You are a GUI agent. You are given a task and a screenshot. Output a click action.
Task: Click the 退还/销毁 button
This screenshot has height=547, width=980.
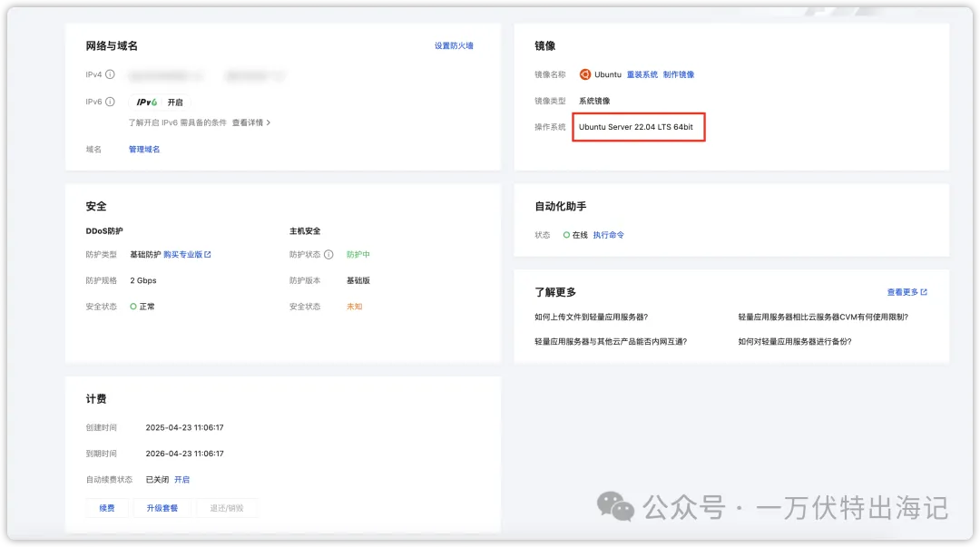[x=226, y=508]
